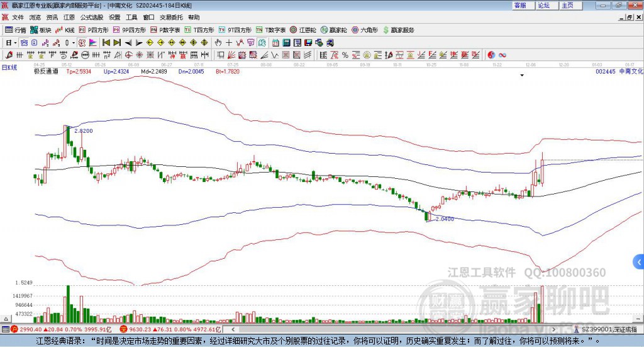Click the black left arrow icon
The height and width of the screenshot is (347, 644).
128,43
